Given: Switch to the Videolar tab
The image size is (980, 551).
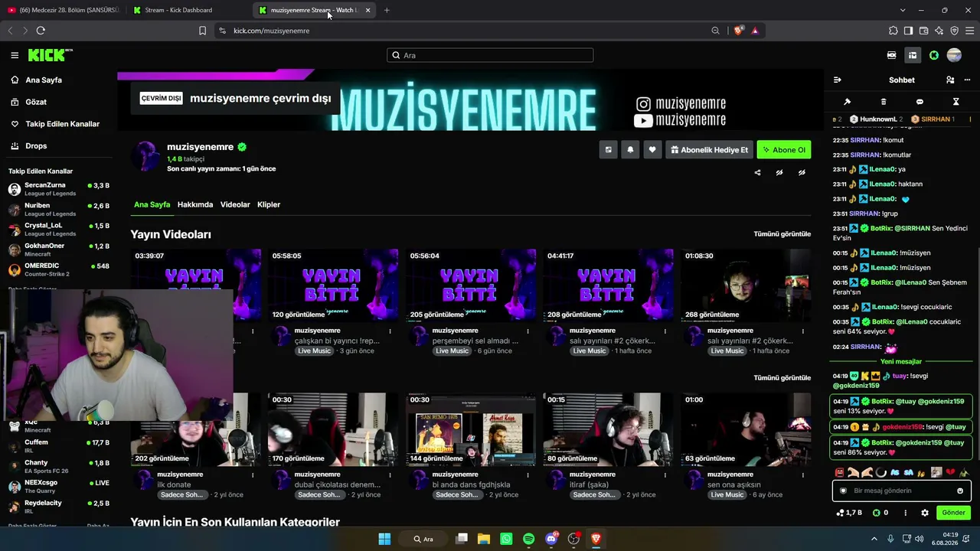Looking at the screenshot, I should (x=235, y=204).
